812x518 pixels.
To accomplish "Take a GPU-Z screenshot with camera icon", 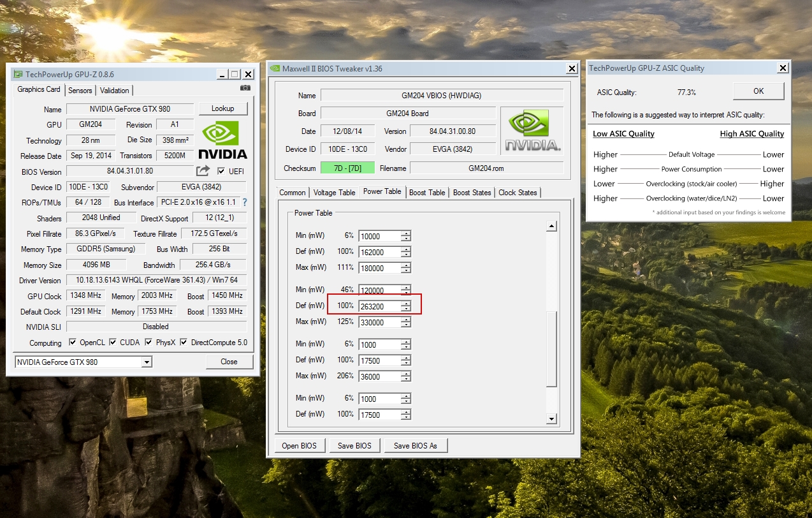I will 245,88.
